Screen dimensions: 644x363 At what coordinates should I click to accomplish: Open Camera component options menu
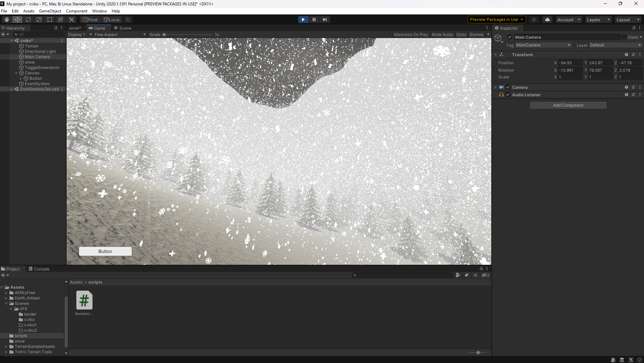(x=640, y=87)
